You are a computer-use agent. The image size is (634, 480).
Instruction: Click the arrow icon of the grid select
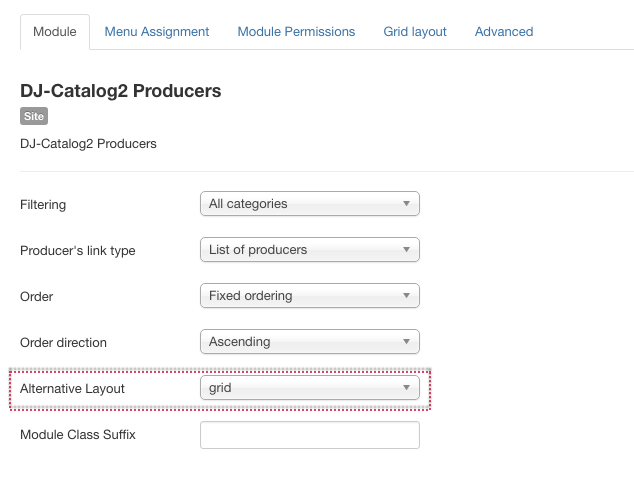click(x=406, y=388)
